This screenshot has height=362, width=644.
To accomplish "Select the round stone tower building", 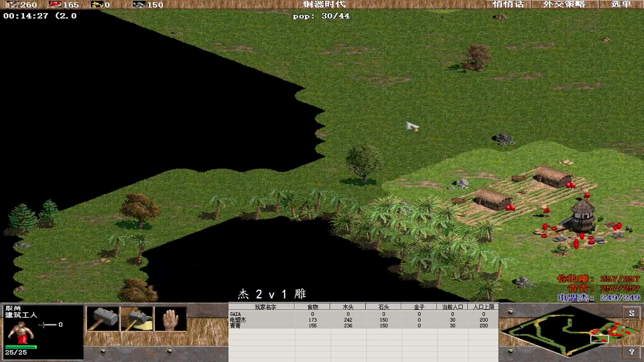I will point(582,216).
